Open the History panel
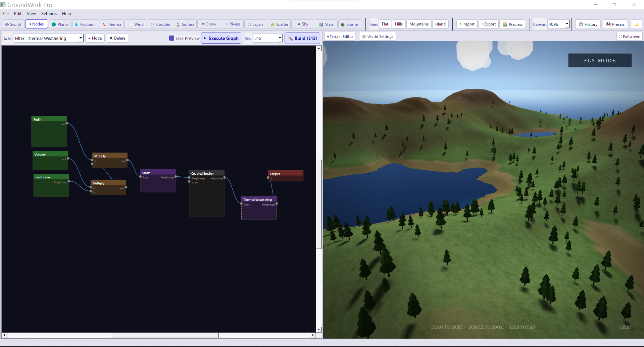The height and width of the screenshot is (347, 644). pyautogui.click(x=588, y=24)
